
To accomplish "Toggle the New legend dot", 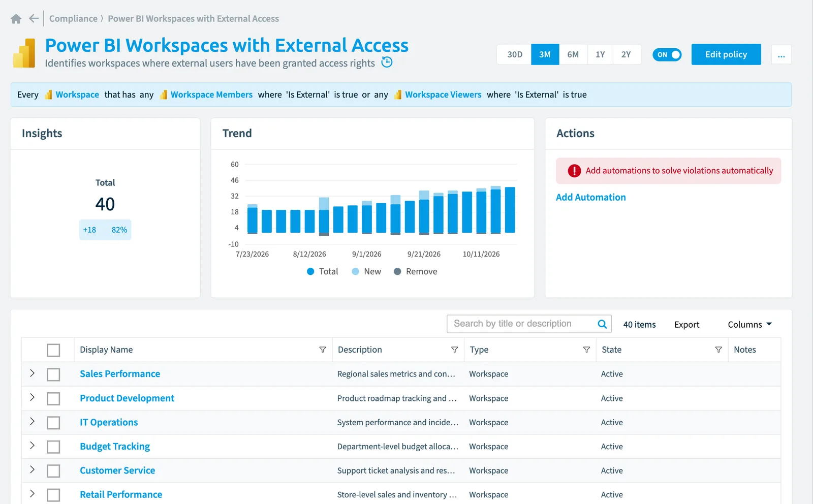I will [x=356, y=271].
